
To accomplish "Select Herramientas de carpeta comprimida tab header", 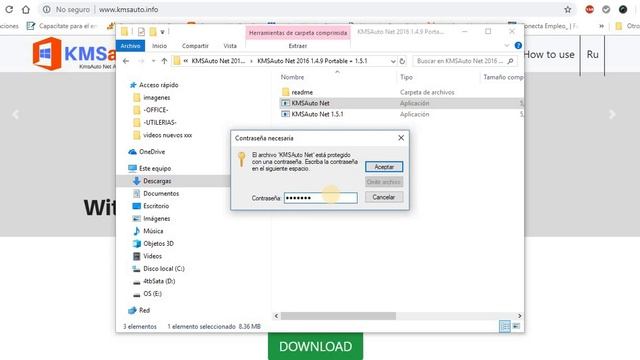I will point(298,33).
